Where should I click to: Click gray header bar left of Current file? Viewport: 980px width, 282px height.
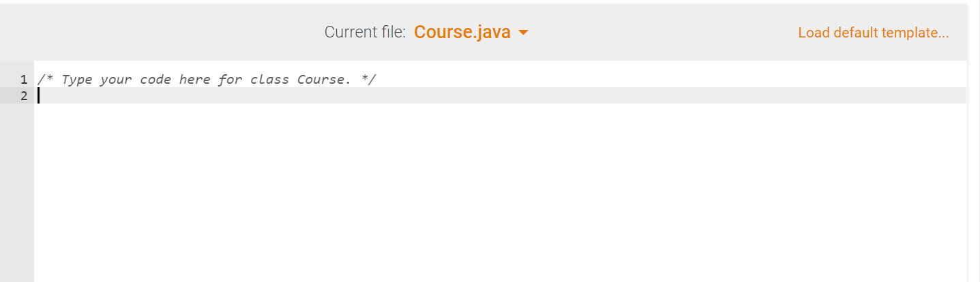(162, 32)
